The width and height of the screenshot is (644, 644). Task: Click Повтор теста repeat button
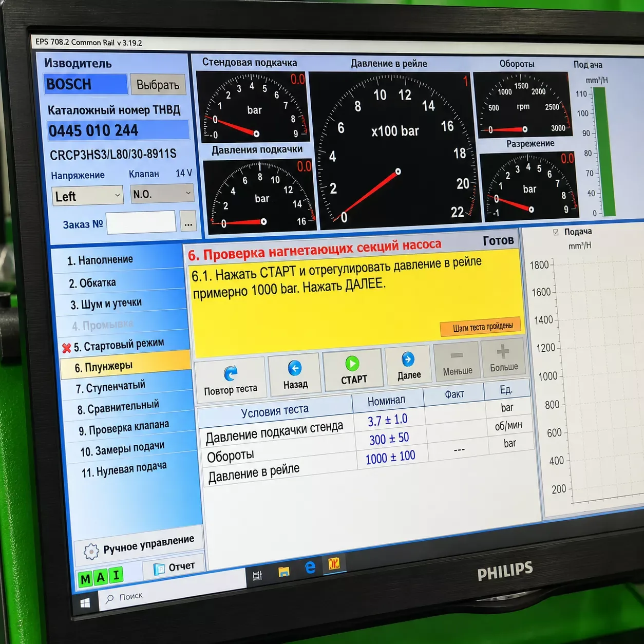[x=230, y=380]
